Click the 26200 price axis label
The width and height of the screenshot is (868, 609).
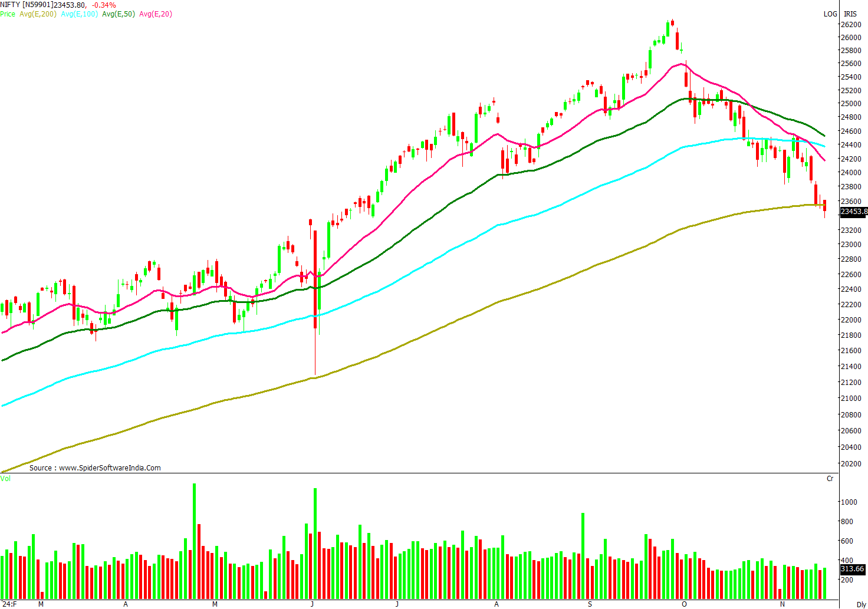coord(850,24)
